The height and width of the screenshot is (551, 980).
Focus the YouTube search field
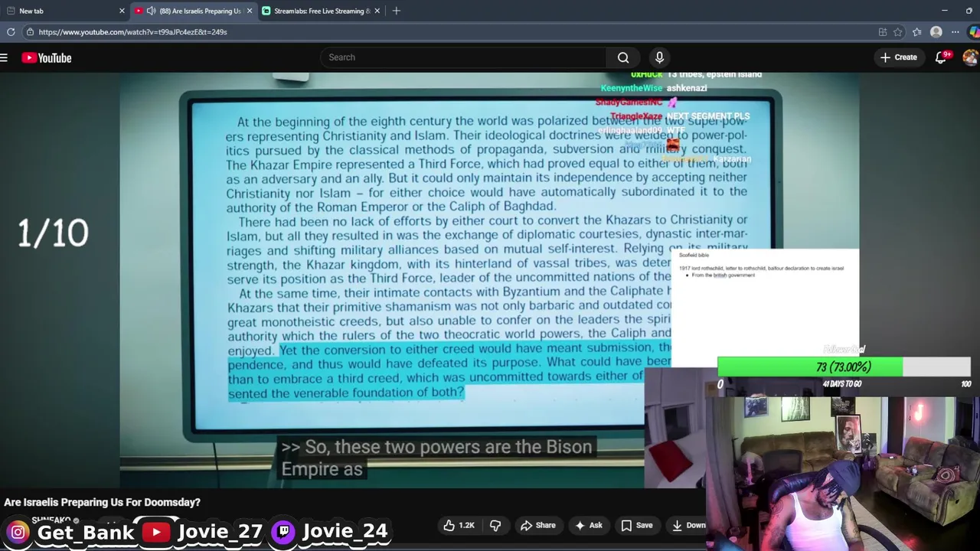pyautogui.click(x=463, y=57)
